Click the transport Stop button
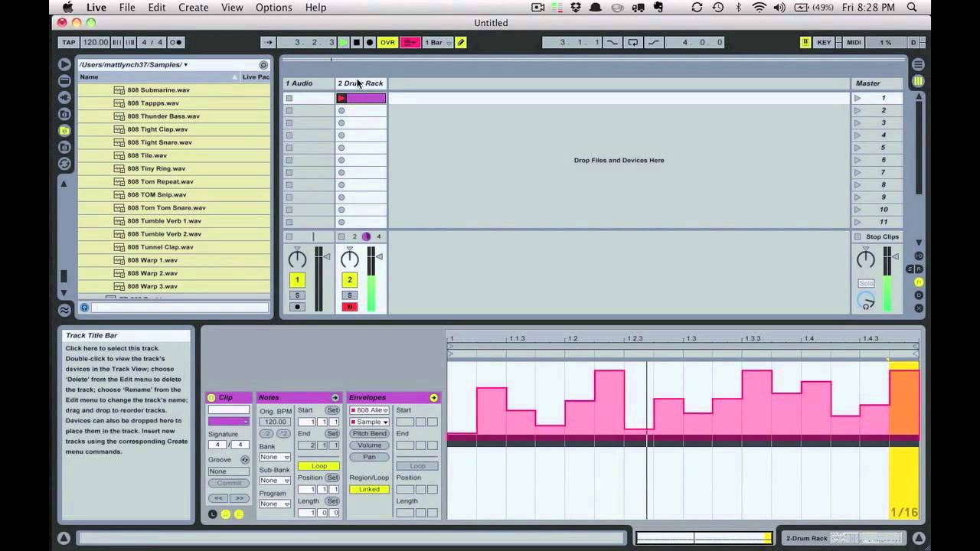 coord(356,42)
